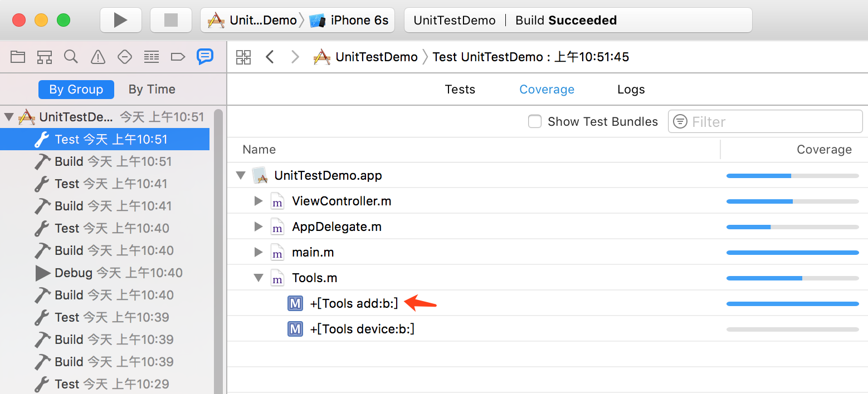The image size is (868, 394).
Task: Open the Issue navigator warning icon
Action: click(x=98, y=56)
